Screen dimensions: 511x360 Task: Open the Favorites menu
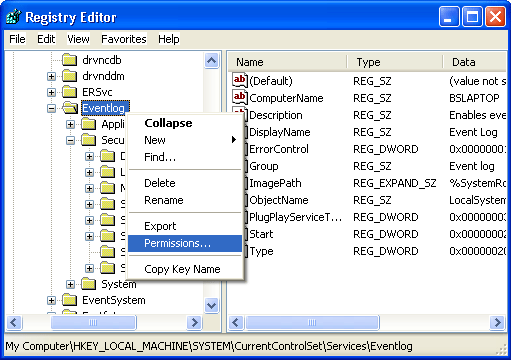(124, 39)
